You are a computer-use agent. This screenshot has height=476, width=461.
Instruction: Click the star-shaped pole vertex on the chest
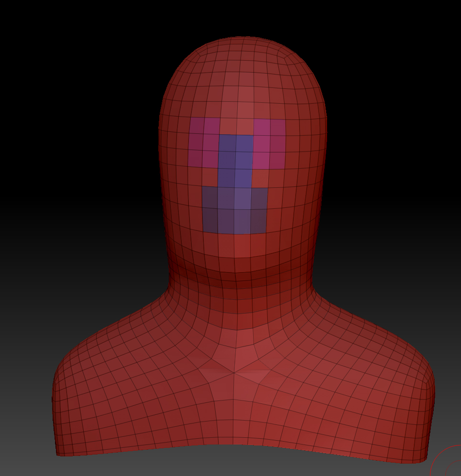tap(234, 373)
